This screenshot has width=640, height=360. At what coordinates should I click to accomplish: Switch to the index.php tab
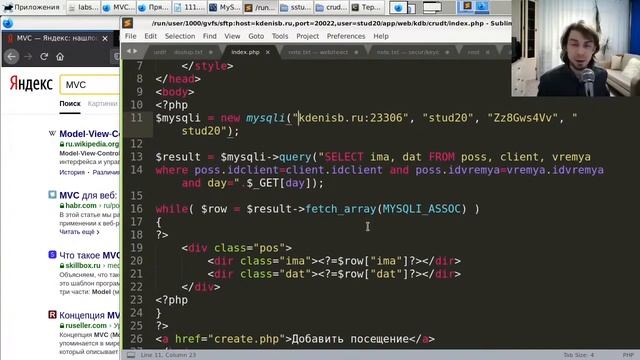tap(245, 52)
